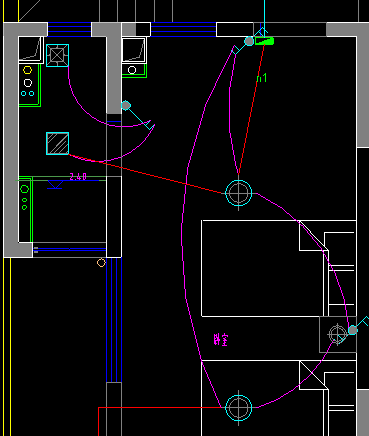Select the green circle in the lower counter
The image size is (369, 436).
(25, 189)
